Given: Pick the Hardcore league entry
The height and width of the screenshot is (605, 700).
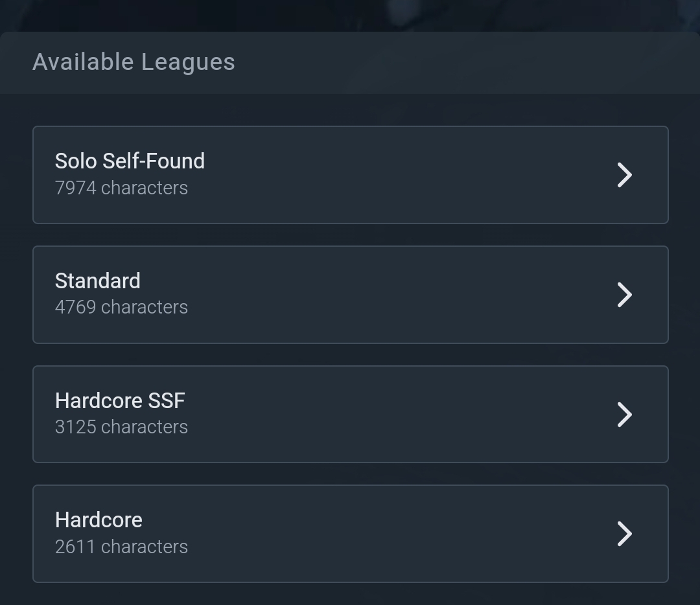Looking at the screenshot, I should click(x=351, y=534).
